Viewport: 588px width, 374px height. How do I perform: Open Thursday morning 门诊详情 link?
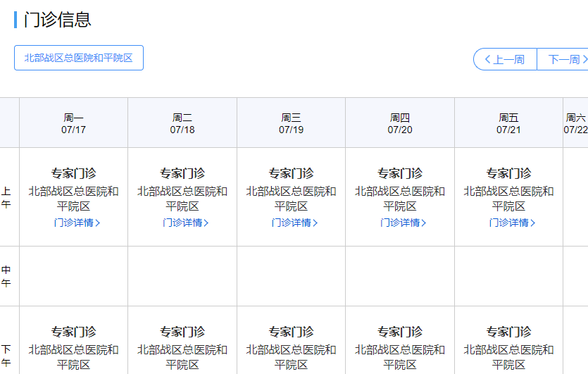pos(404,223)
